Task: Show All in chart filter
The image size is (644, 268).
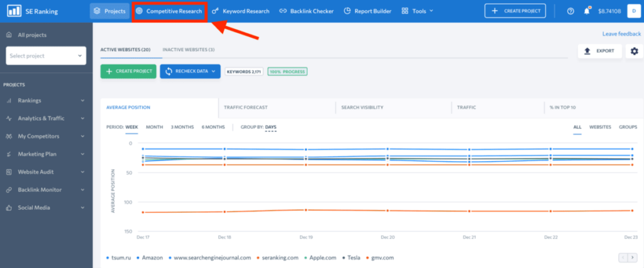Action: click(x=577, y=128)
